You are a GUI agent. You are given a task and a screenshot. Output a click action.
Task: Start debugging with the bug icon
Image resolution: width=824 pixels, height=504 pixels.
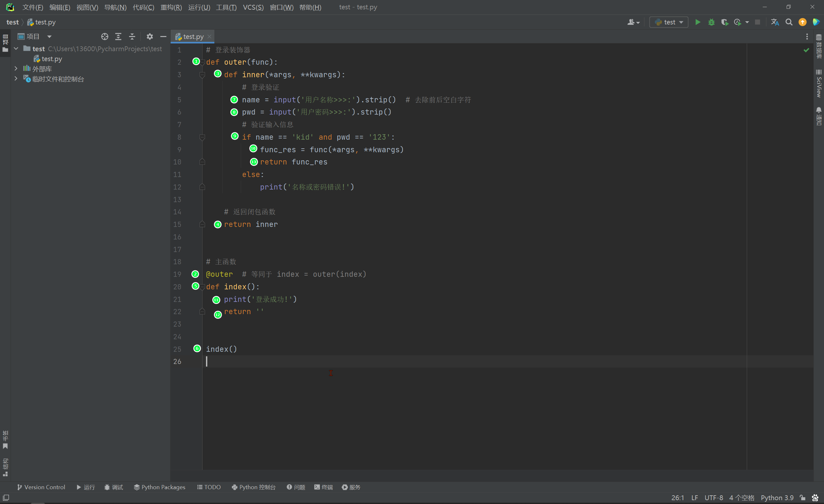(x=711, y=22)
